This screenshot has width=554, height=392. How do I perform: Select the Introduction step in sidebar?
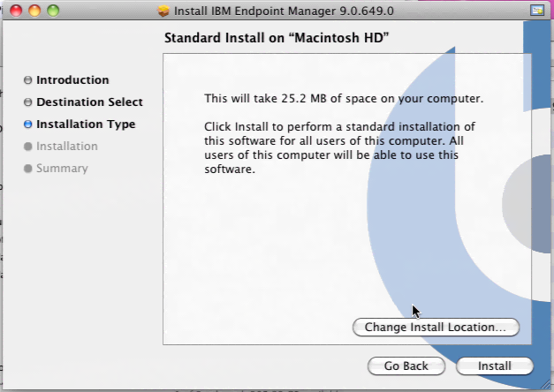[72, 80]
